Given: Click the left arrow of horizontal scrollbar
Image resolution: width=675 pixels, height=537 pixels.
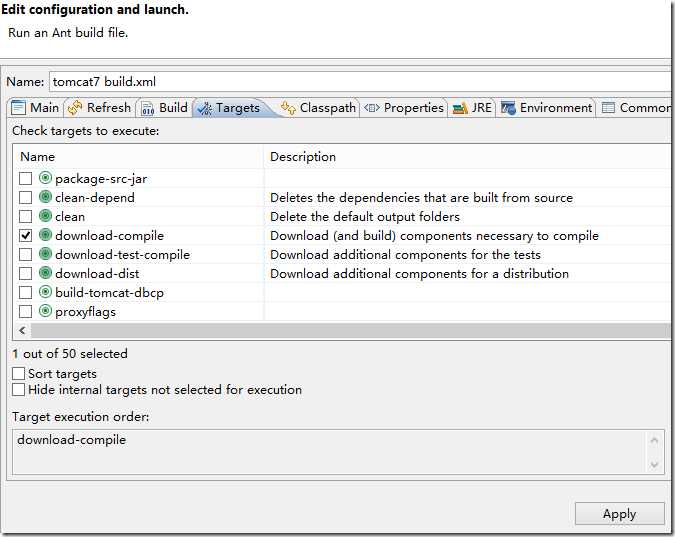Looking at the screenshot, I should tap(22, 330).
